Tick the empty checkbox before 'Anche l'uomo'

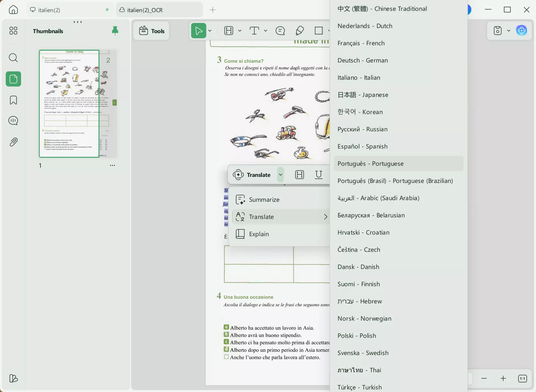226,357
